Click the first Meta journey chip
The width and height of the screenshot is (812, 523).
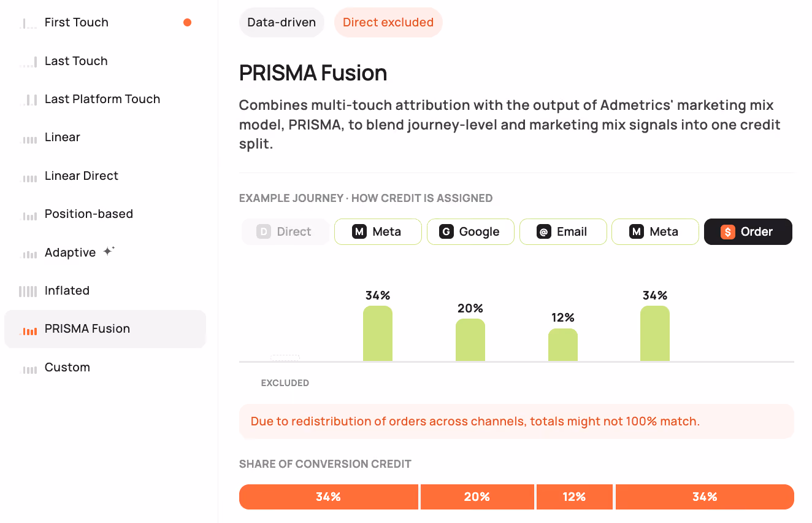pos(378,232)
